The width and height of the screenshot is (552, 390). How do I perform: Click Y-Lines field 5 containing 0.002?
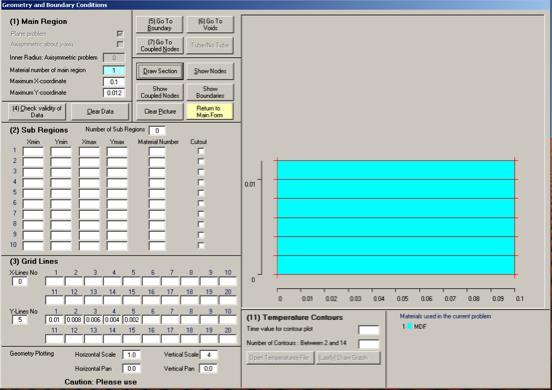[x=132, y=320]
